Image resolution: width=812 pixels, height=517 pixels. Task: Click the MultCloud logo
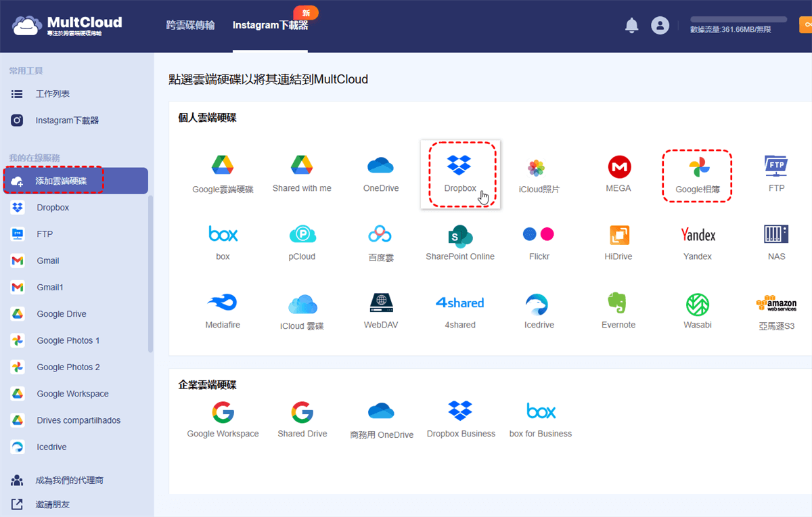pyautogui.click(x=66, y=25)
